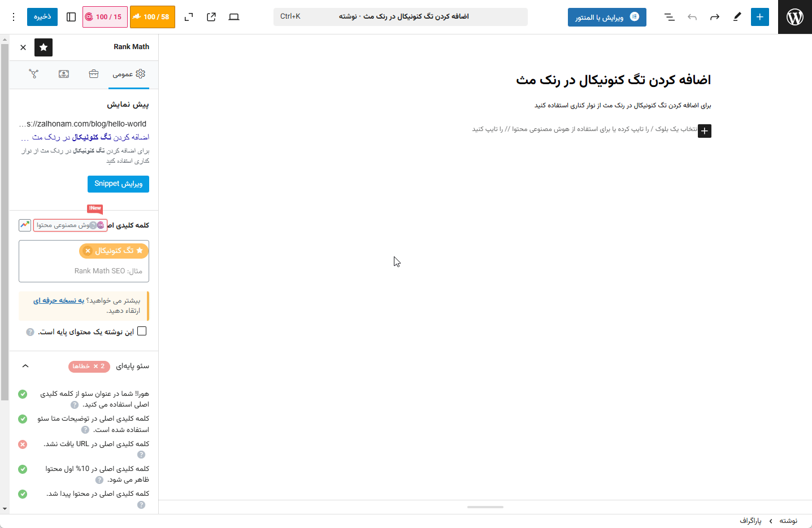The width and height of the screenshot is (812, 528).
Task: Open post preview in new tab
Action: (x=211, y=17)
